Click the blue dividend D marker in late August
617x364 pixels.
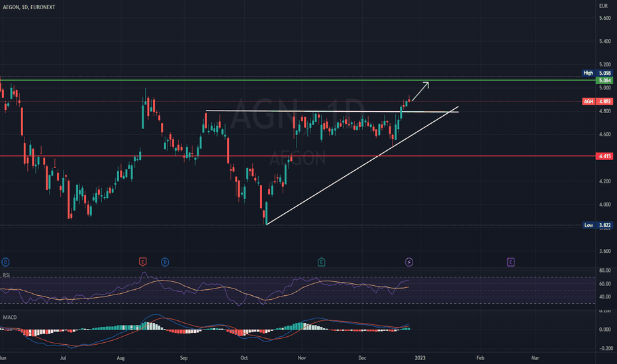click(165, 262)
